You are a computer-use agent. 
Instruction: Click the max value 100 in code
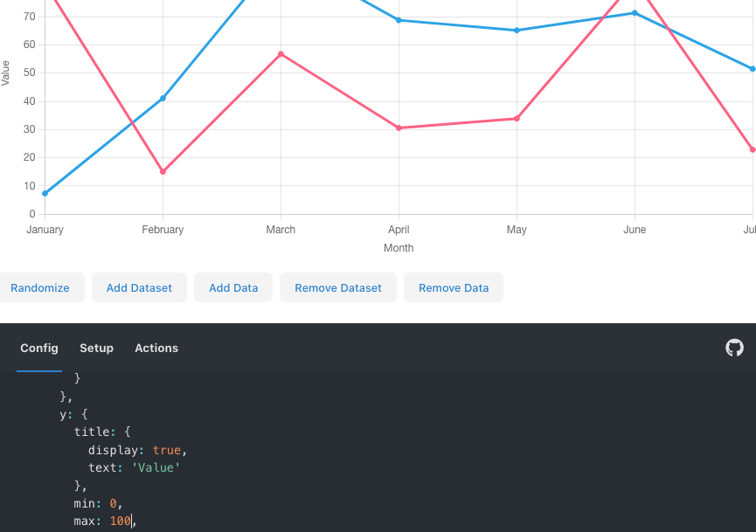(x=120, y=522)
